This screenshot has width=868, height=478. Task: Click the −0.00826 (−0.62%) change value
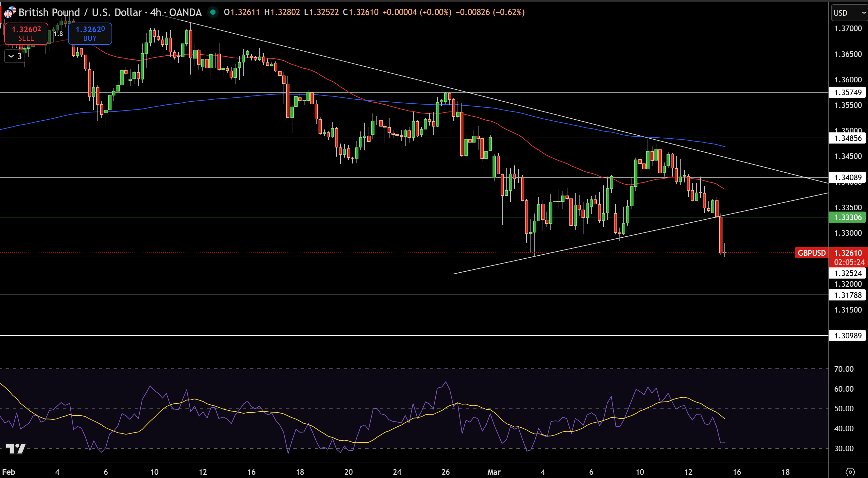coord(490,12)
